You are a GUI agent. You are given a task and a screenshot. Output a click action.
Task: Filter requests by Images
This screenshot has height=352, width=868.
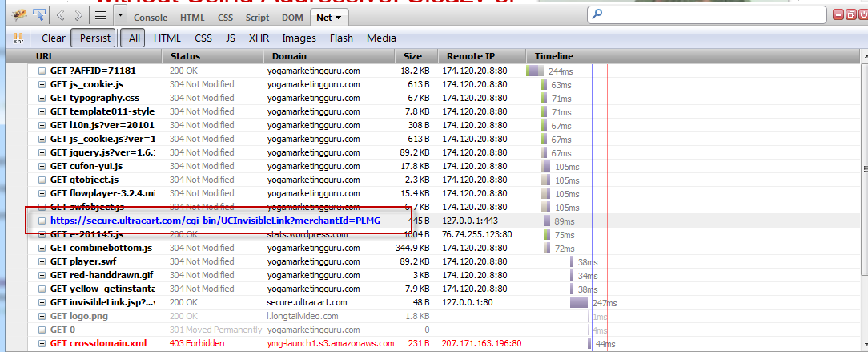(x=299, y=38)
